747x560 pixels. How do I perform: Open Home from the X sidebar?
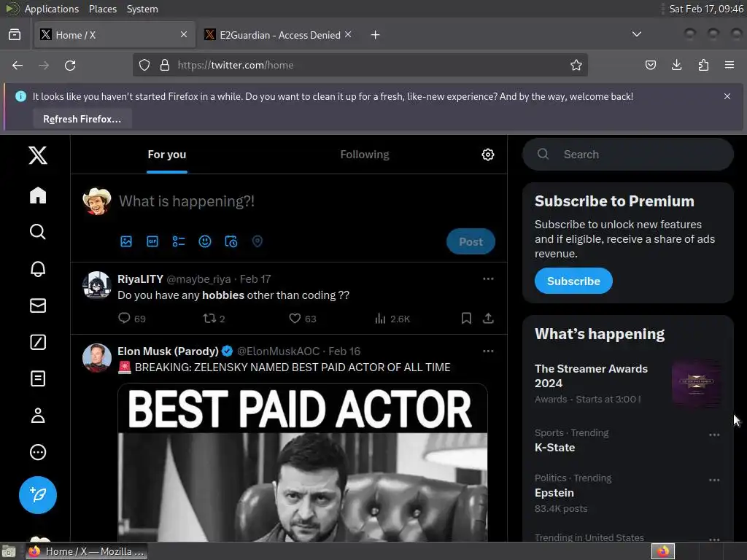pyautogui.click(x=38, y=195)
